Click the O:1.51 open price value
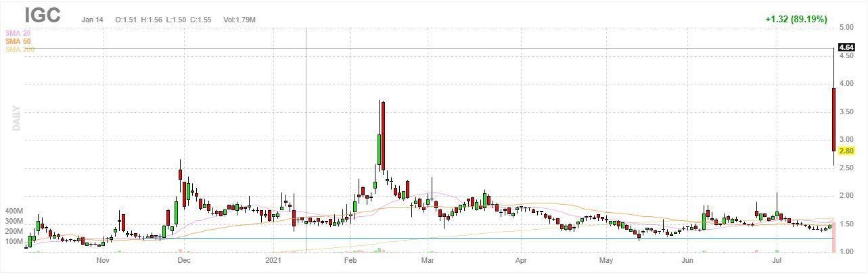The image size is (868, 275). point(127,20)
